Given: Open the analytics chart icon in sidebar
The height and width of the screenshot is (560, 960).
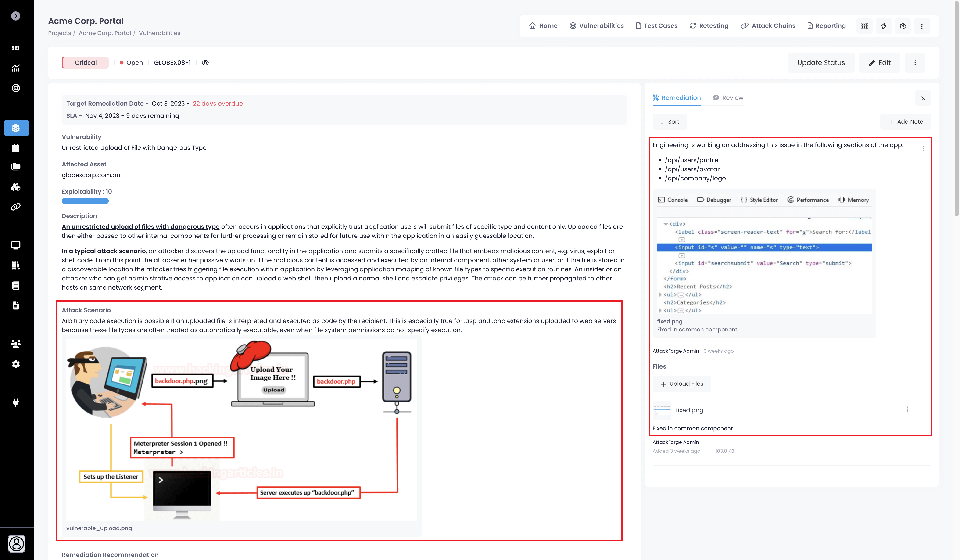Looking at the screenshot, I should coord(16,68).
